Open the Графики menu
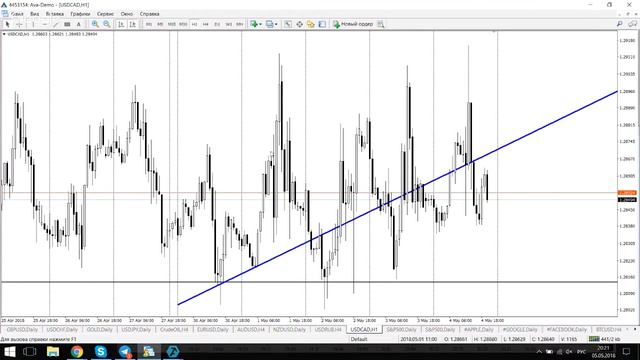Viewport: 640px width, 360px height. coord(80,14)
